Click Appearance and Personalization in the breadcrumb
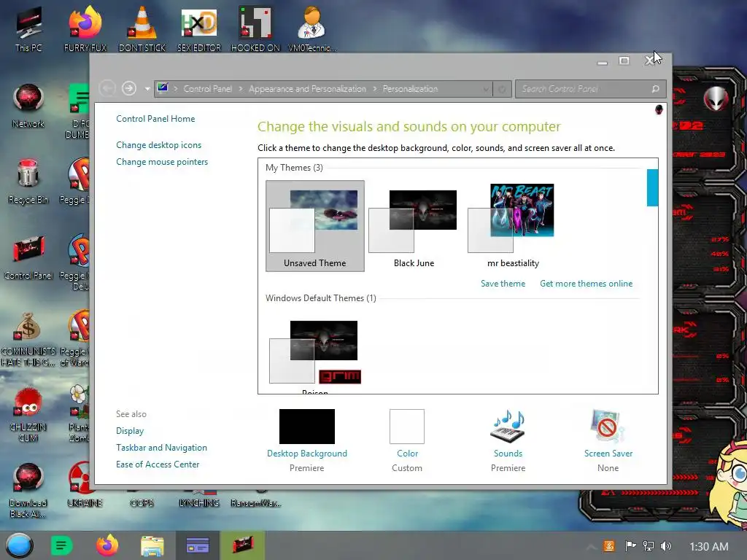 click(307, 89)
